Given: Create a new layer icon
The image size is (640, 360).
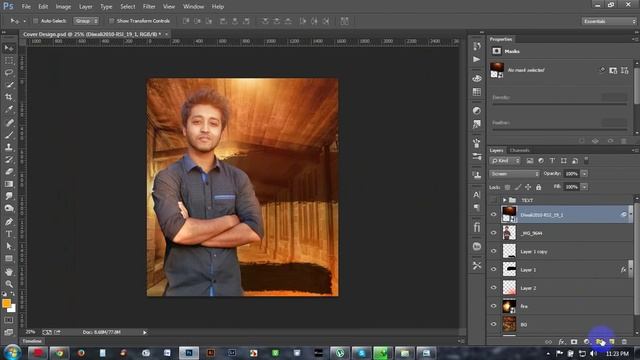Looking at the screenshot, I should click(611, 342).
